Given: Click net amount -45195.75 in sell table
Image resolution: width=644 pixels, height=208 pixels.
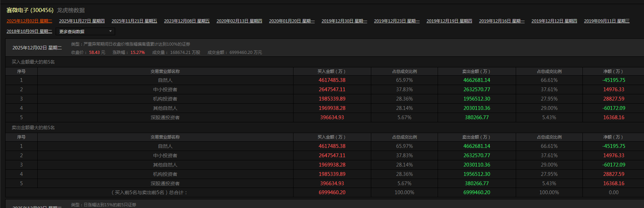Looking at the screenshot, I should [614, 146].
